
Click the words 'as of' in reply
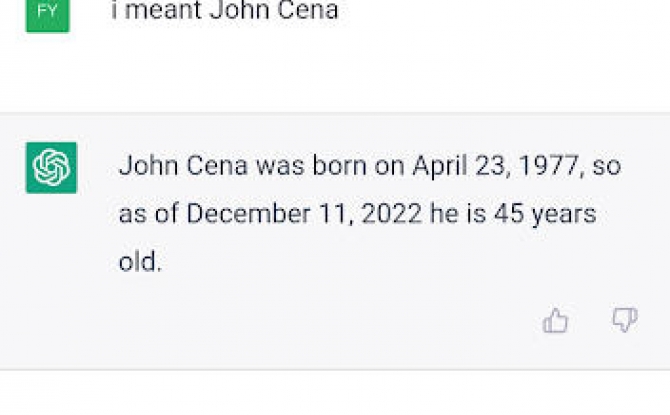(x=148, y=213)
